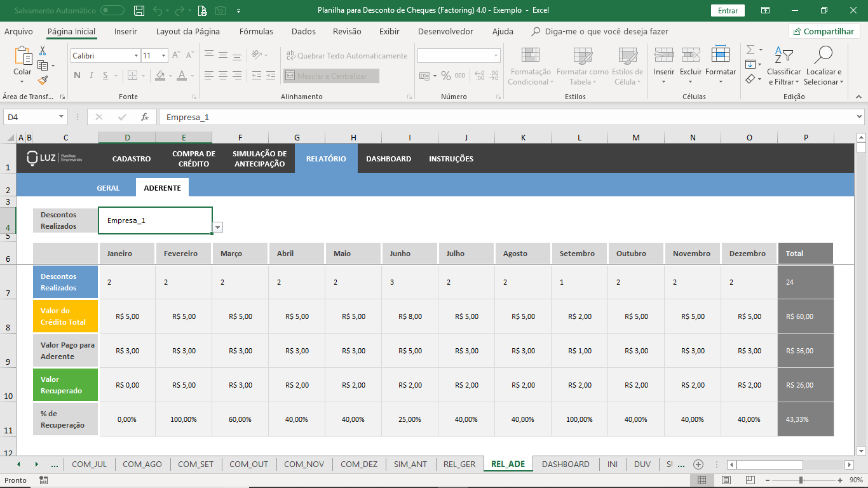Click the Compartilhar share button
This screenshot has width=868, height=488.
tap(824, 31)
